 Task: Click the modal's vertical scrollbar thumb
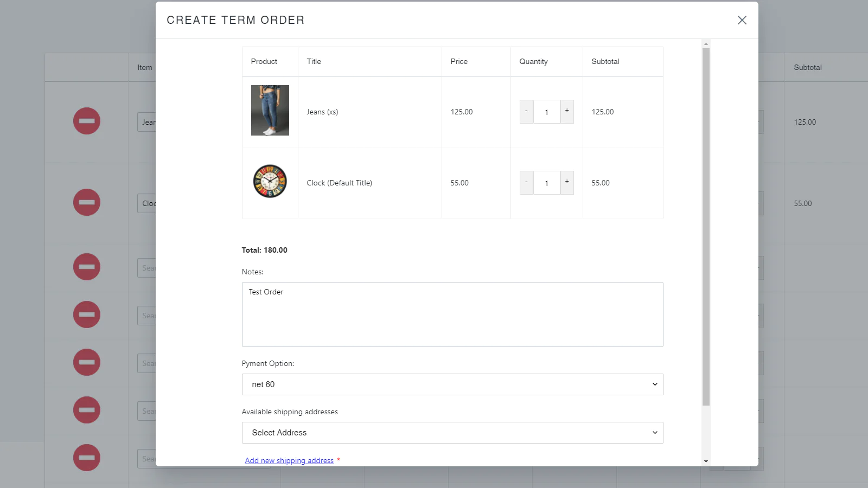pyautogui.click(x=706, y=228)
